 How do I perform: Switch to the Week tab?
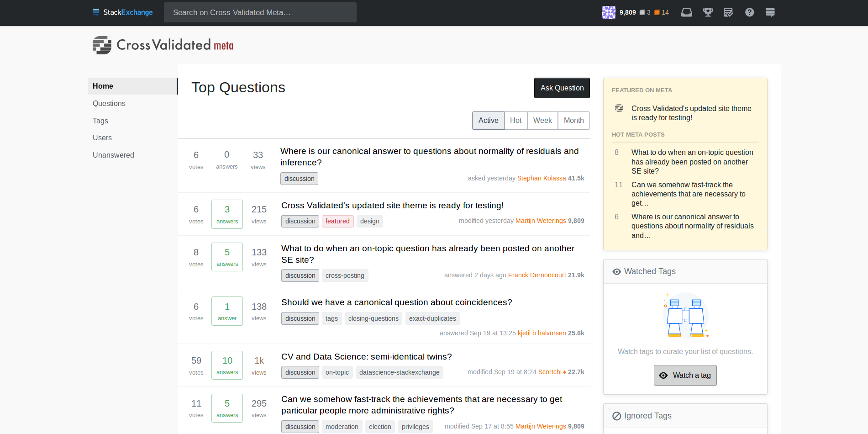[542, 121]
